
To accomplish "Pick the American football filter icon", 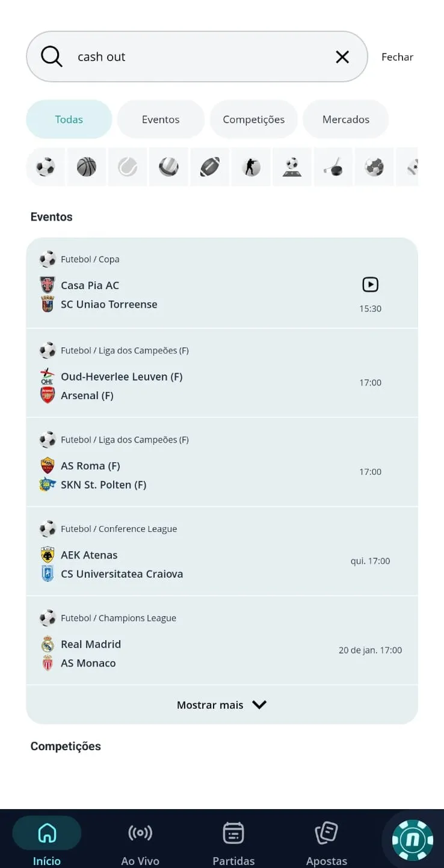I will click(x=210, y=167).
